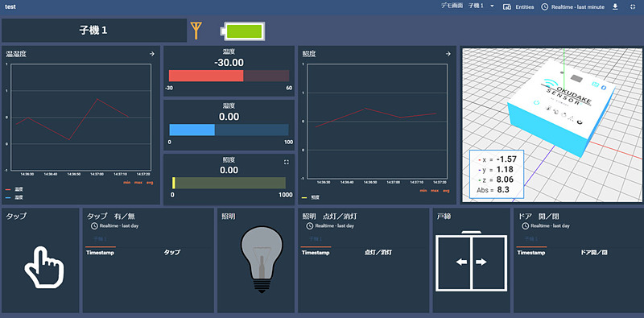The image size is (644, 318).
Task: Sort by タップ column header
Action: pyautogui.click(x=172, y=253)
